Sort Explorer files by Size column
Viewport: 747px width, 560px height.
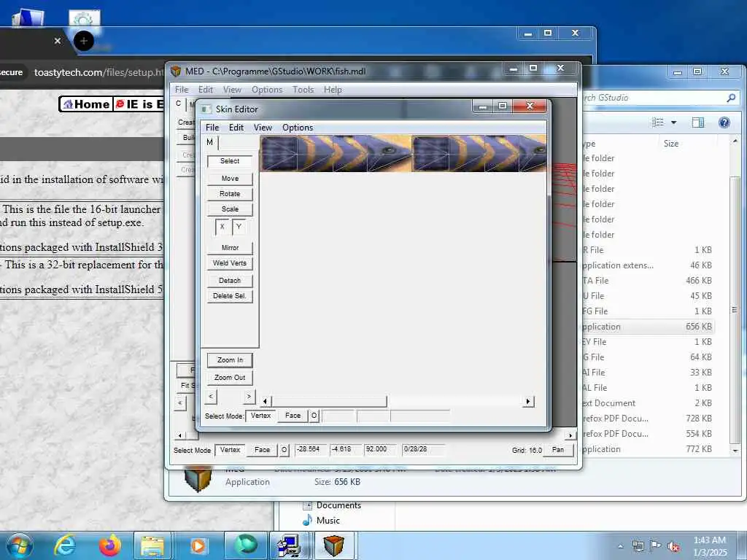click(x=671, y=144)
